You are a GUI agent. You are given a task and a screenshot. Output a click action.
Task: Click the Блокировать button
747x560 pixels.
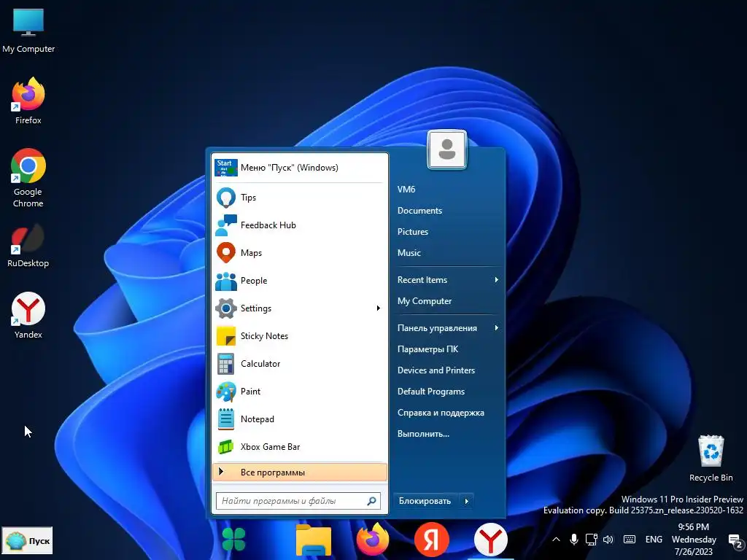425,501
